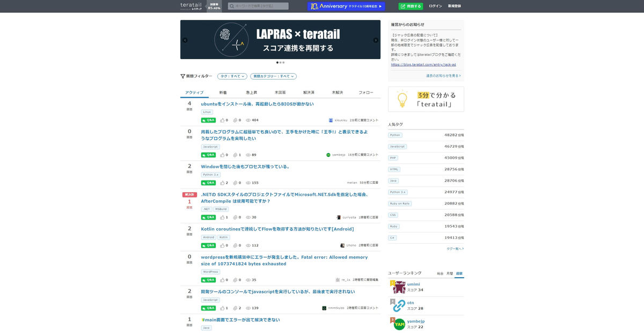The image size is (644, 333).
Task: Open Windowを閉じた後もプロセス question
Action: point(245,166)
